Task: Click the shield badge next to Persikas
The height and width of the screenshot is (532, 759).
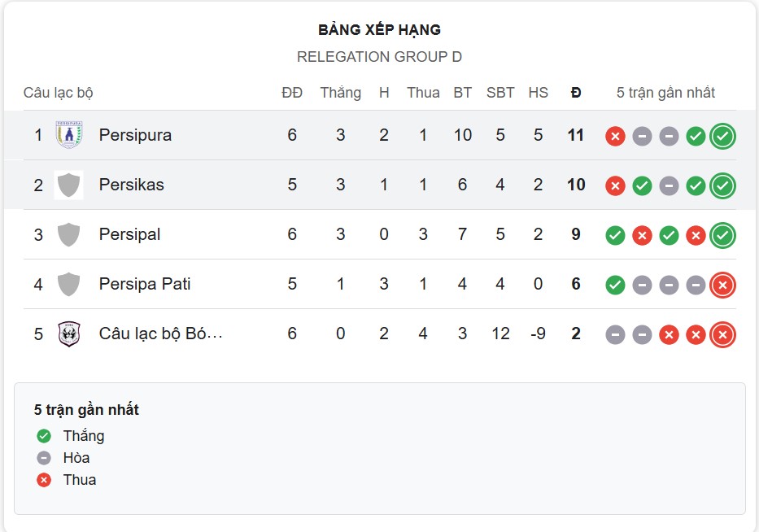Action: (x=69, y=185)
